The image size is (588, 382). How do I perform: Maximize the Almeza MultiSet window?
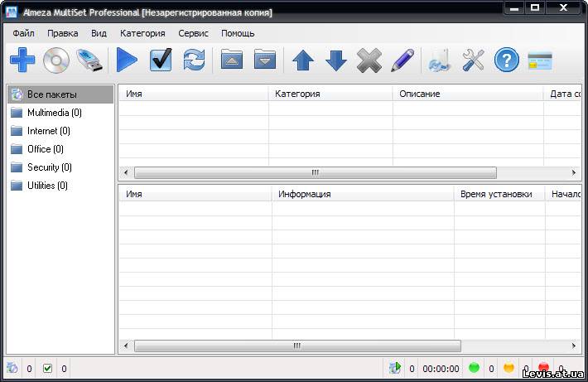[x=535, y=7]
